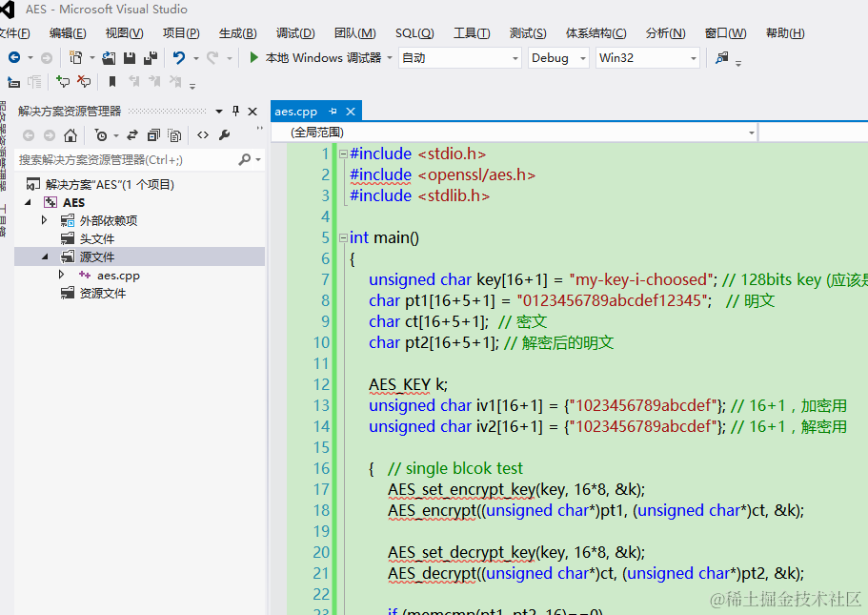This screenshot has height=615, width=868.
Task: Click the Sync with Active Document arrows
Action: (132, 135)
